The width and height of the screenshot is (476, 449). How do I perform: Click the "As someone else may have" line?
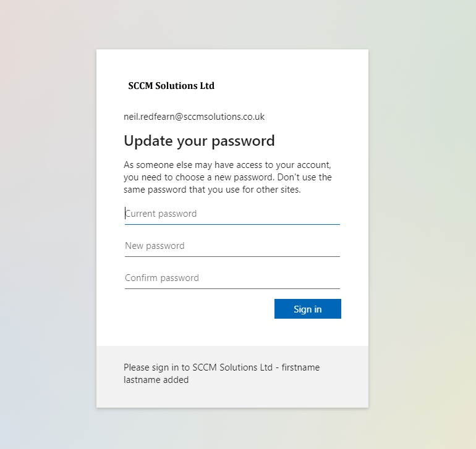227,165
